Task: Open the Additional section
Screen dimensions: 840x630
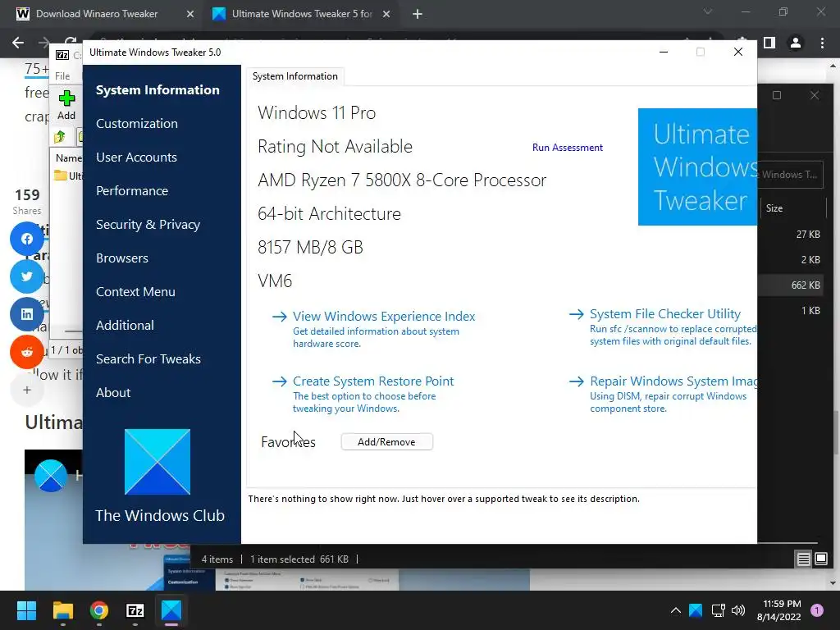Action: click(125, 326)
